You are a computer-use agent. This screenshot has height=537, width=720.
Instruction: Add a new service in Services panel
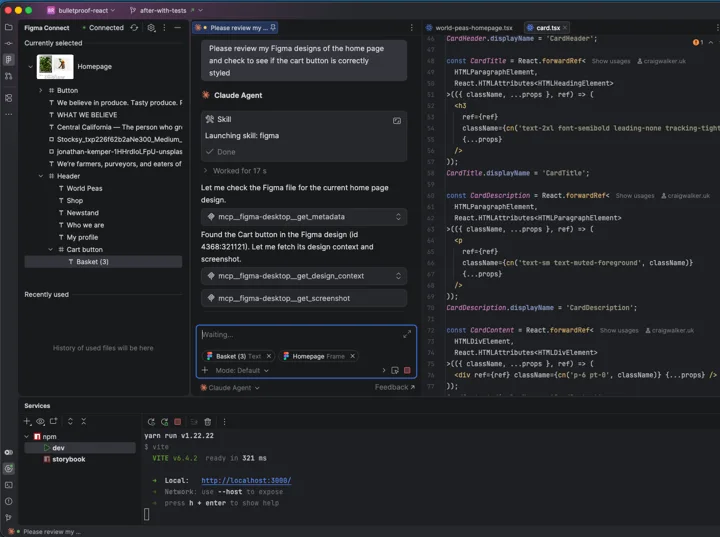pyautogui.click(x=27, y=421)
